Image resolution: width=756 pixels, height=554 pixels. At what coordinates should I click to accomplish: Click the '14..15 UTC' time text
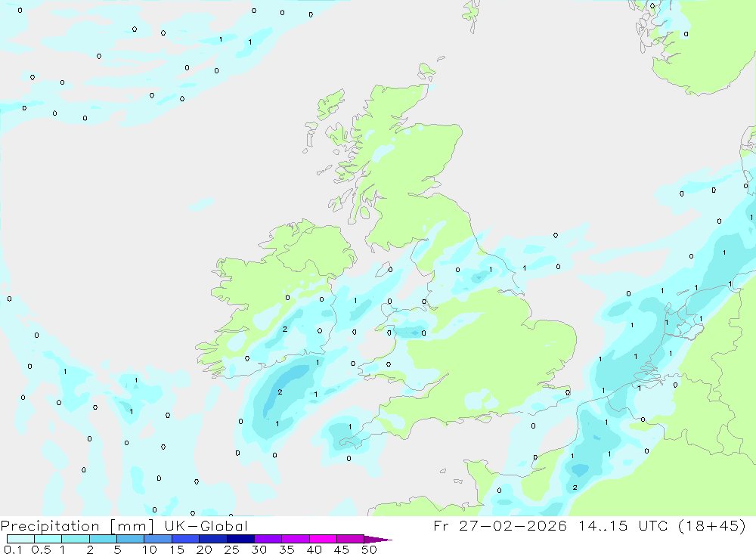pos(624,525)
